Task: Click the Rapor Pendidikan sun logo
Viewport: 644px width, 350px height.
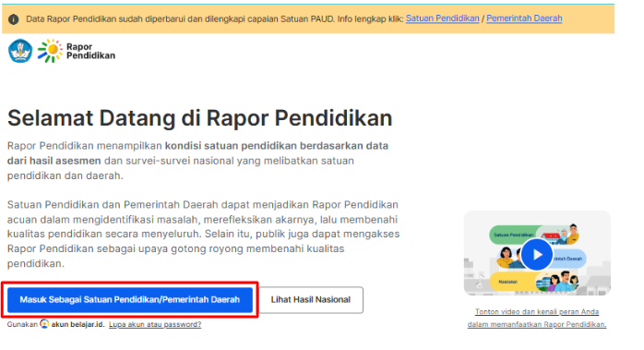Action: [50, 51]
